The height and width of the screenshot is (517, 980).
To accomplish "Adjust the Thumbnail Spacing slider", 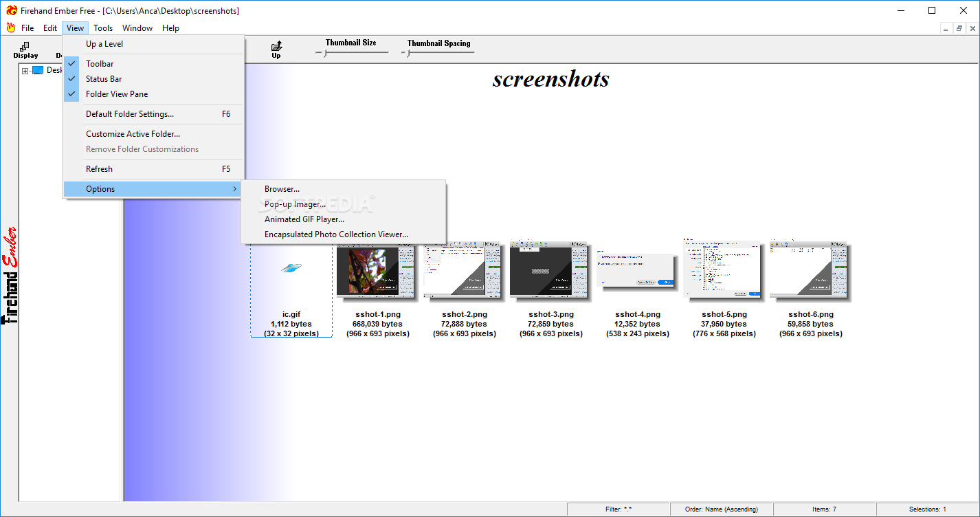I will coord(408,53).
